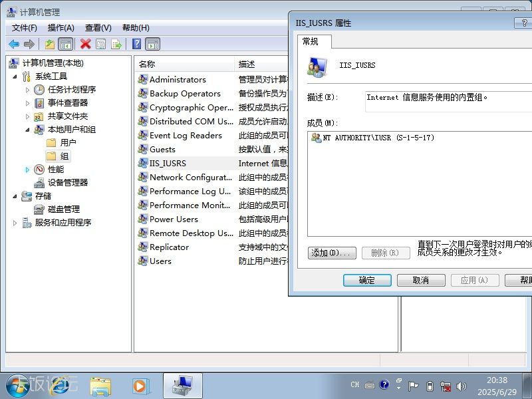The width and height of the screenshot is (532, 399).
Task: Expand the 任务计划程序 tree node
Action: click(x=27, y=90)
